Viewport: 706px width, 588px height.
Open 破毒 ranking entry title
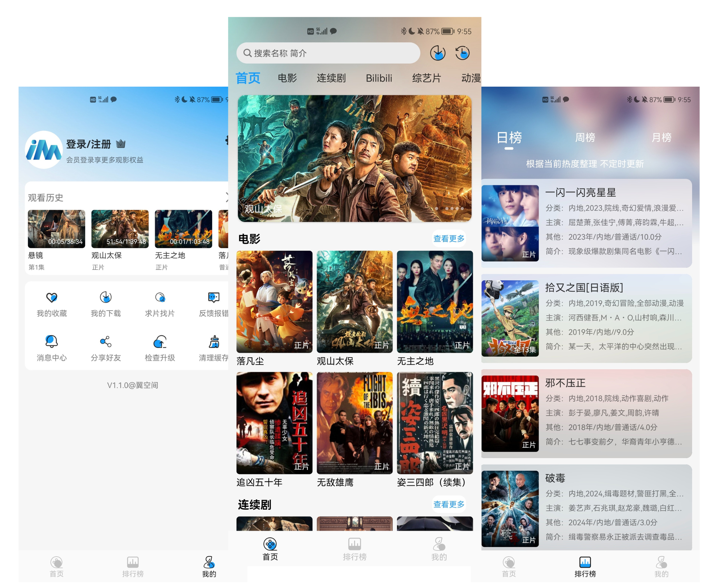(555, 478)
